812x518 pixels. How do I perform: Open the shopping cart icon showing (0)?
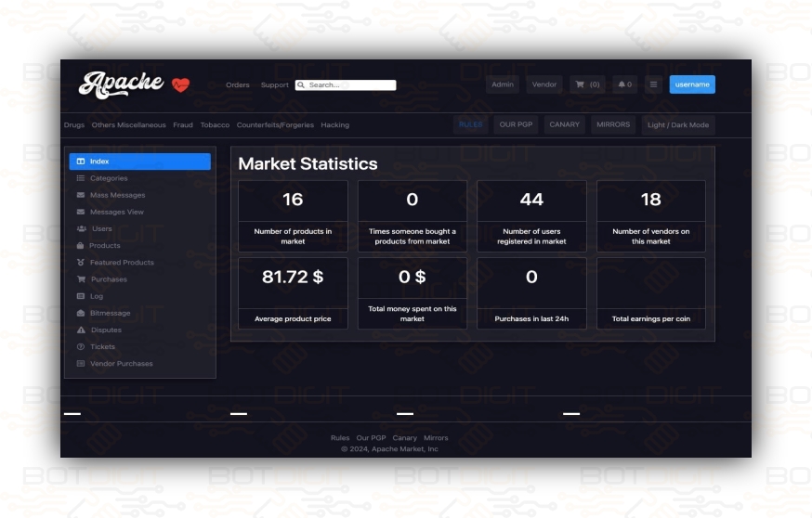pos(580,84)
